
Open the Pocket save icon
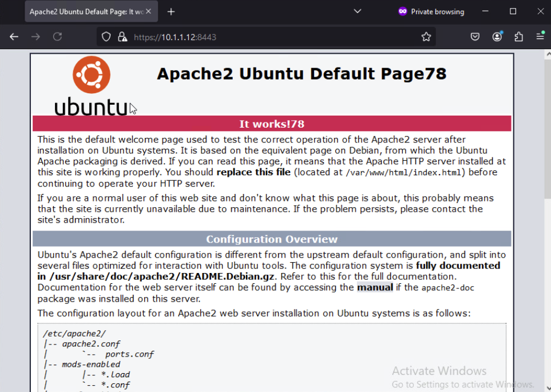tap(475, 36)
